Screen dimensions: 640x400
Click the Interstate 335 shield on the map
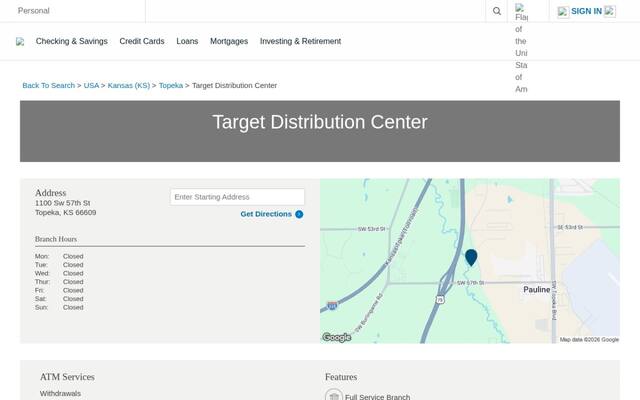point(332,305)
